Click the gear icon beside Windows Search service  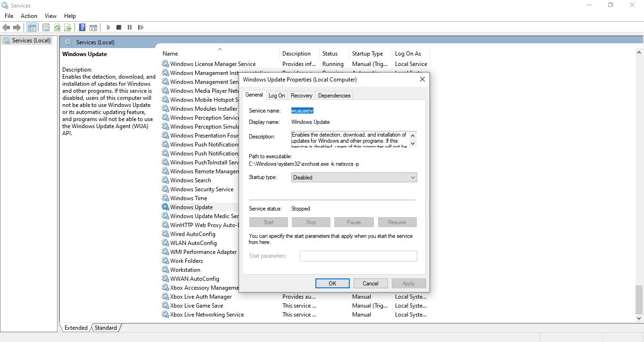click(x=165, y=180)
